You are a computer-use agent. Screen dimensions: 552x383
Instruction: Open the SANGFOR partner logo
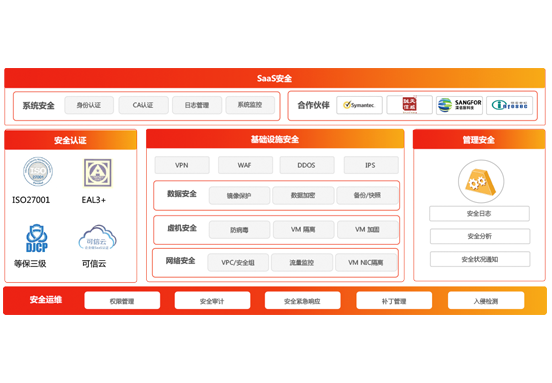point(459,105)
